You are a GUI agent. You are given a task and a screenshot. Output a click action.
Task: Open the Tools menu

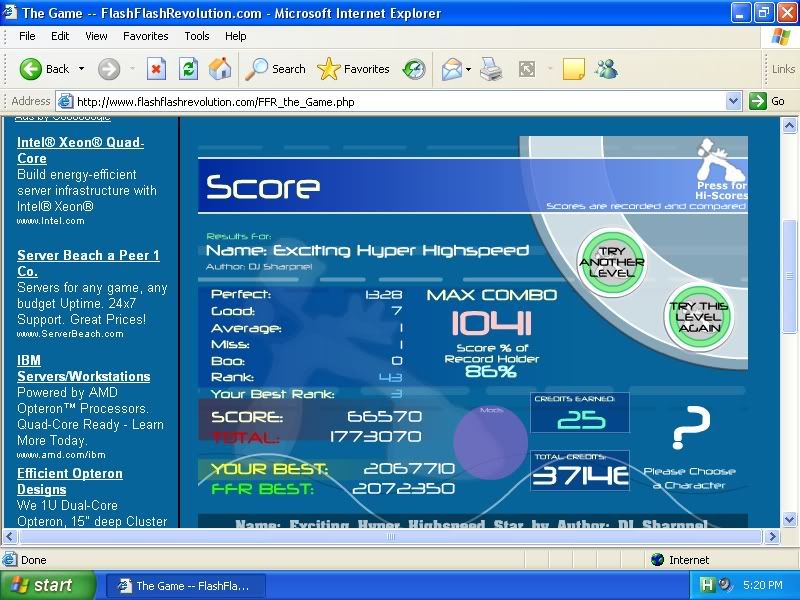(197, 36)
